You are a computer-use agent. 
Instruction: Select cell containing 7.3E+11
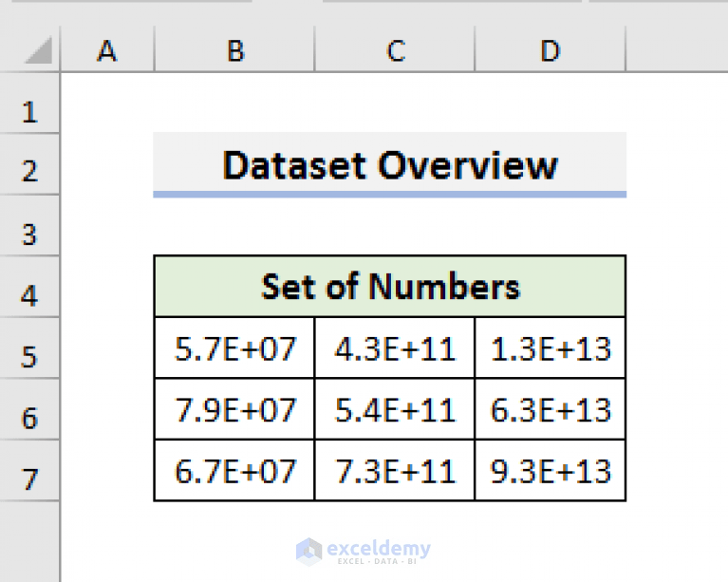click(x=395, y=470)
